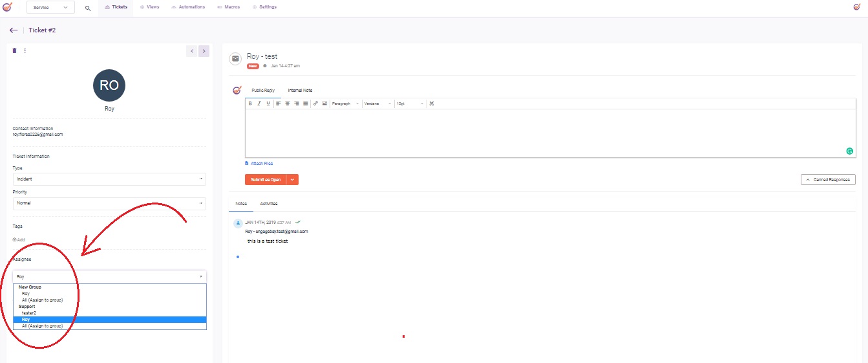Open the Service module dropdown

(59, 8)
